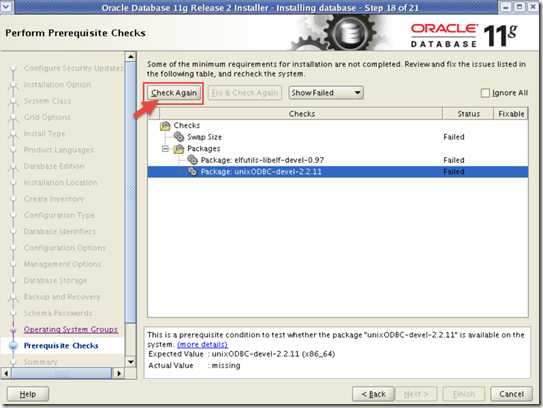The image size is (543, 408).
Task: Click Failed status of Swap Size
Action: click(x=454, y=137)
